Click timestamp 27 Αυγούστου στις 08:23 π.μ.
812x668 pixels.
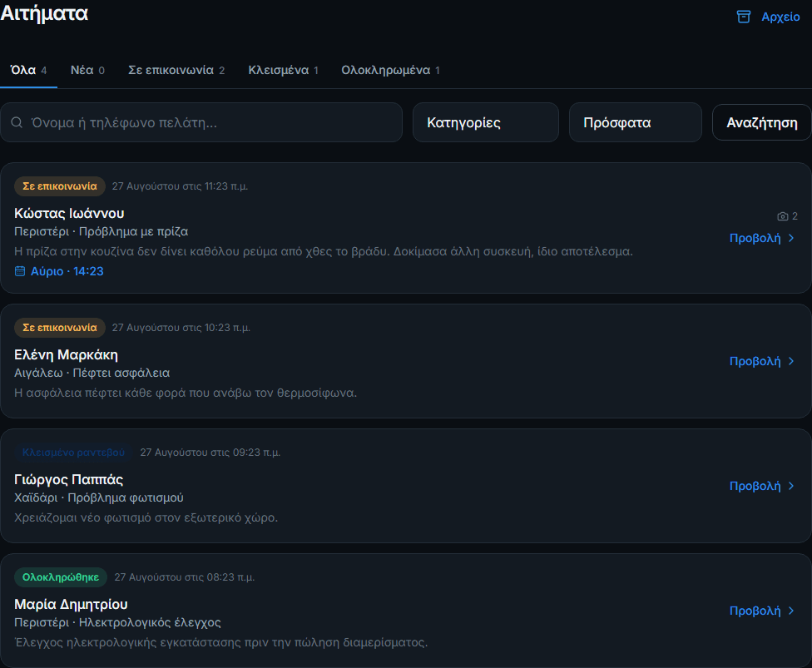pos(185,576)
